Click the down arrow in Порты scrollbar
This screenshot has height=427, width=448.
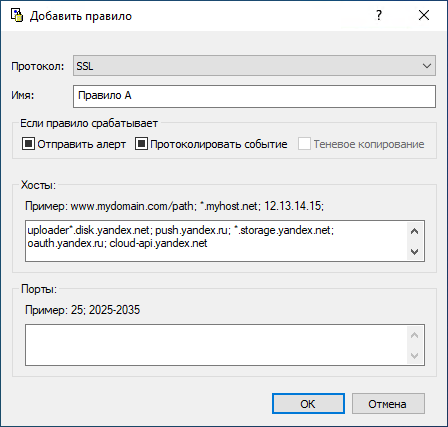(x=414, y=356)
